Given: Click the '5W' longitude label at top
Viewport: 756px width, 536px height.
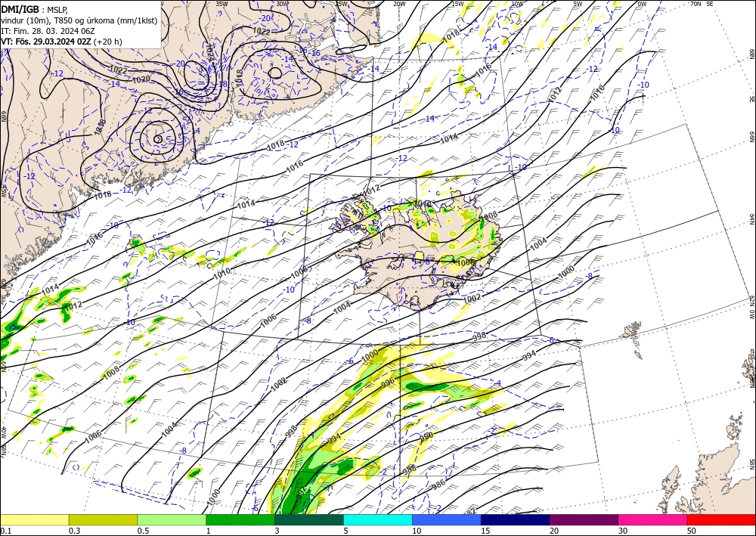Looking at the screenshot, I should click(578, 4).
